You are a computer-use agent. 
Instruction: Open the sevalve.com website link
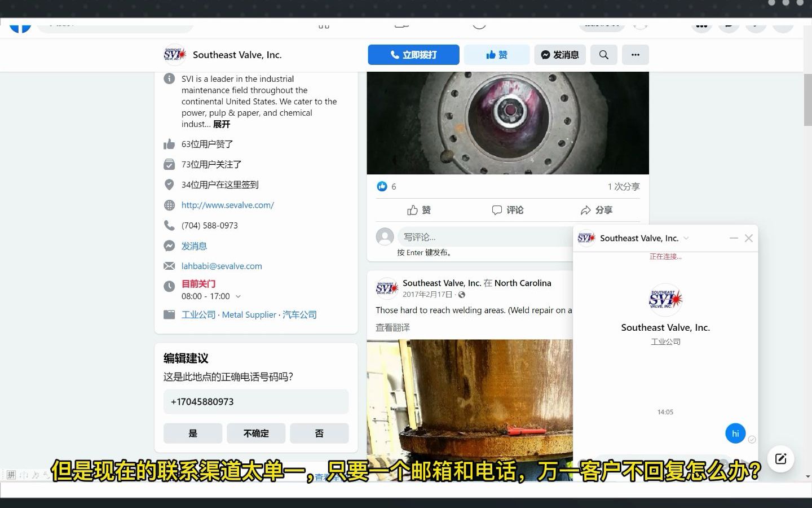[228, 205]
